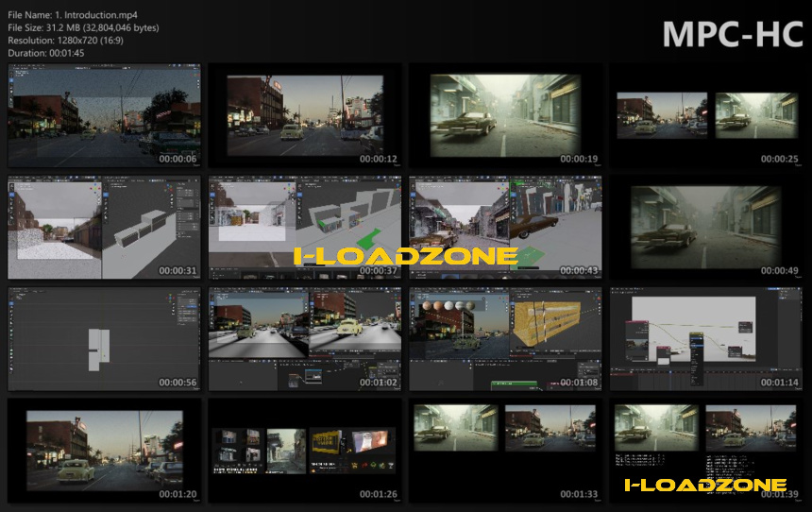
Task: Select the thumbnail stamped 00:01:39
Action: (706, 451)
